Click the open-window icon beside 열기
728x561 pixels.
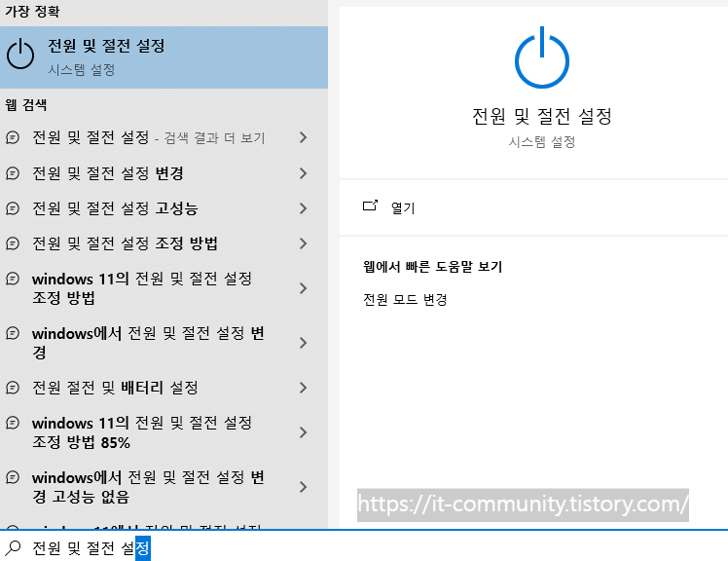(370, 206)
